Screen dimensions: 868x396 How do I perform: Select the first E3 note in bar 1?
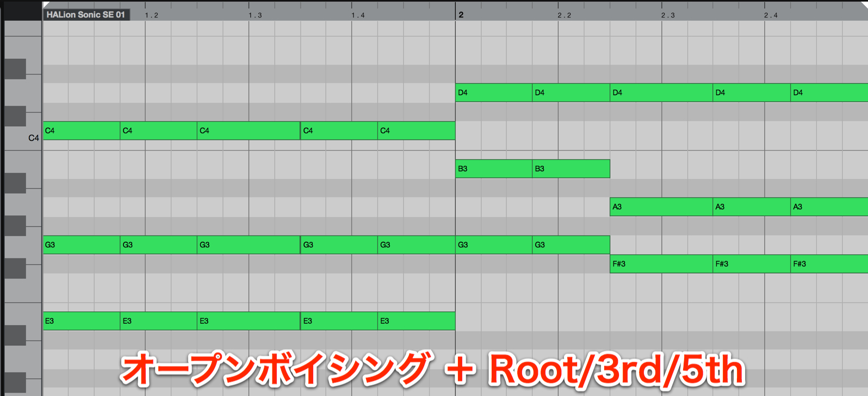(x=82, y=321)
